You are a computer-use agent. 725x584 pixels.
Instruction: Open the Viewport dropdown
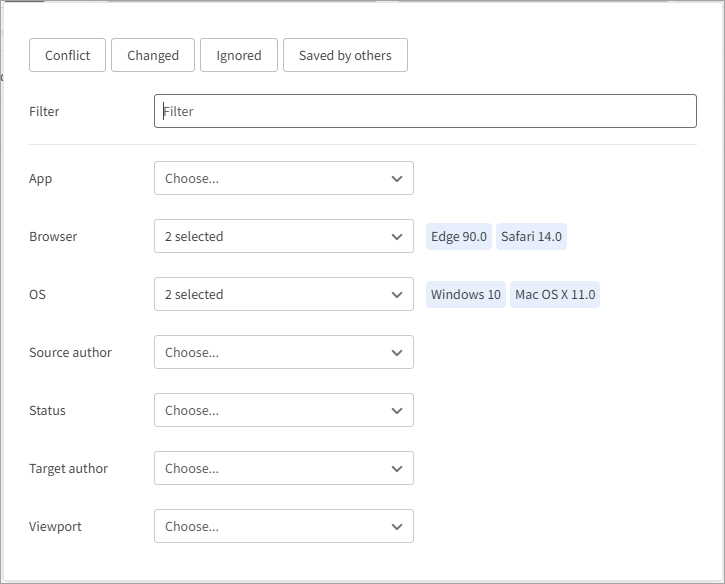coord(283,527)
